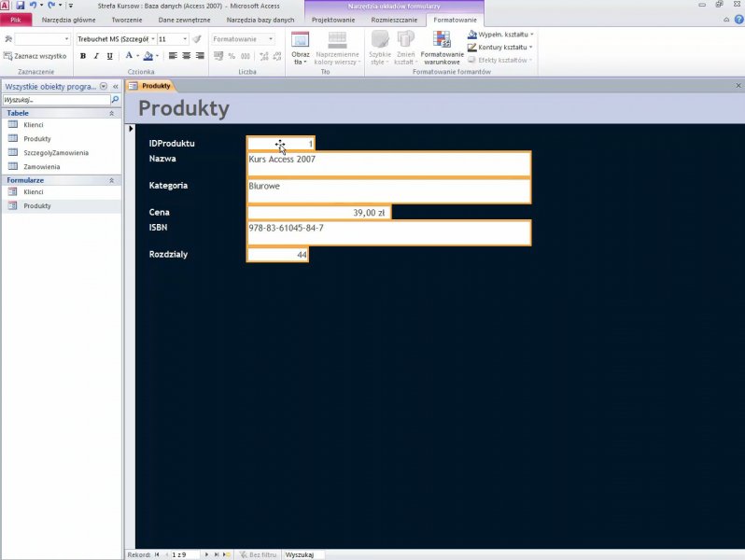The width and height of the screenshot is (745, 560).
Task: Align text to the right
Action: tap(200, 56)
